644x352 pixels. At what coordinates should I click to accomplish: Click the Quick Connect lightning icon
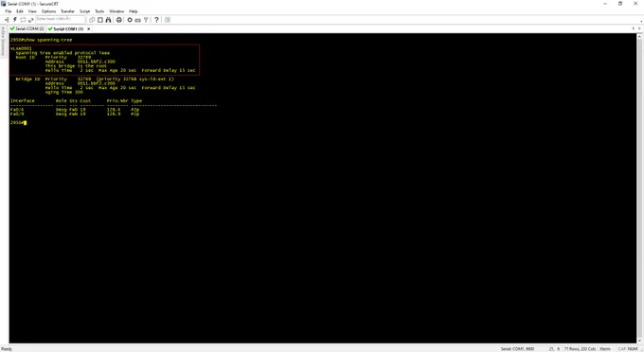point(15,20)
